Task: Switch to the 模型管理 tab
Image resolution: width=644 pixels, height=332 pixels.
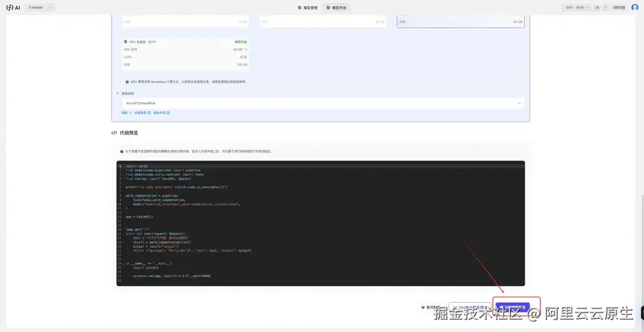Action: (x=308, y=8)
